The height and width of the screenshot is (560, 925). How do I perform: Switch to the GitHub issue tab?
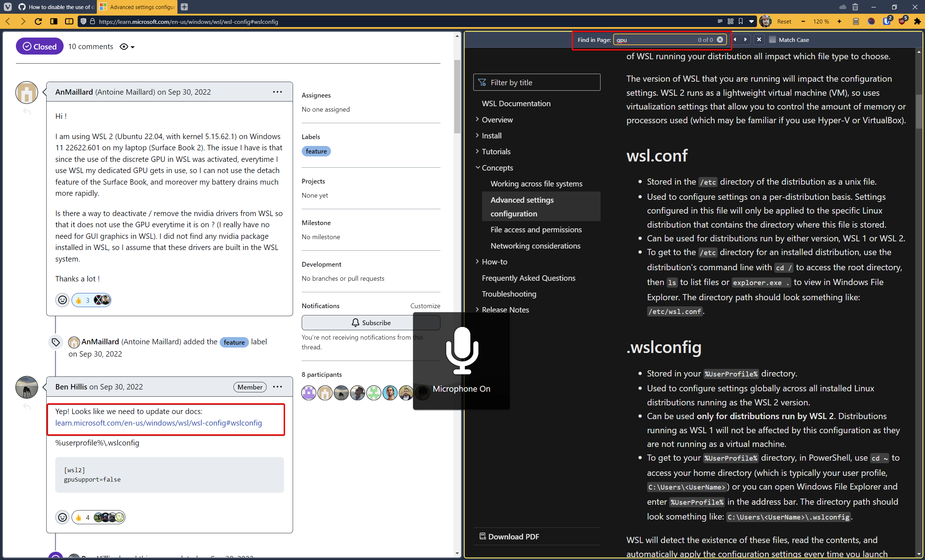coord(56,7)
